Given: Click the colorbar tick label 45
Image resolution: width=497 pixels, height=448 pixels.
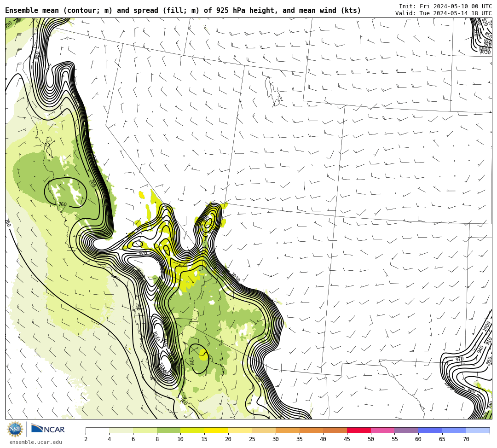Looking at the screenshot, I should pyautogui.click(x=347, y=439).
